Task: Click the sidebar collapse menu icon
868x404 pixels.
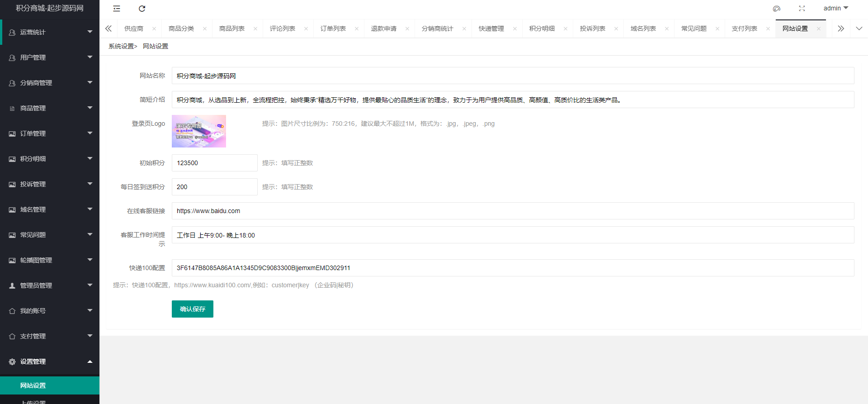Action: [117, 9]
